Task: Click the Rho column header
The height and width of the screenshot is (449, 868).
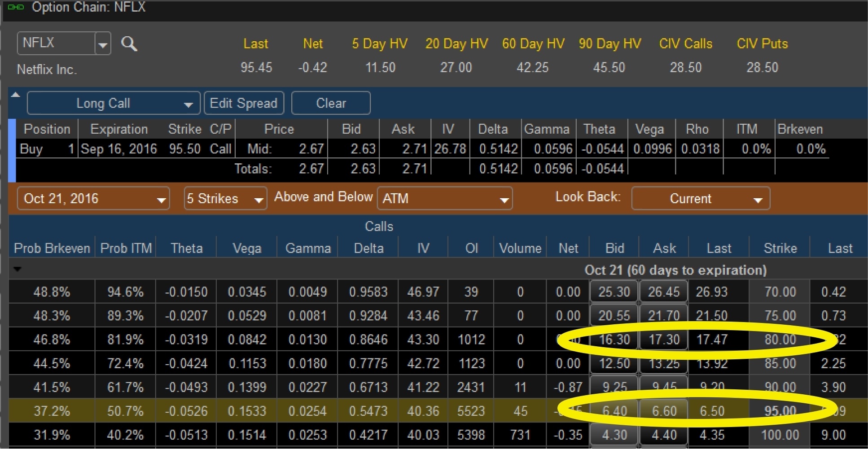Action: (697, 129)
